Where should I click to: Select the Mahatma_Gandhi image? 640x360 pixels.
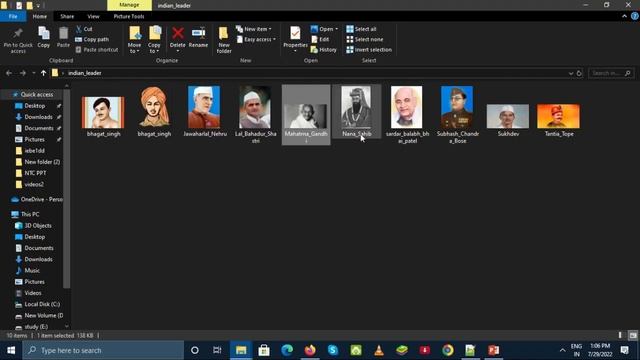coord(306,115)
